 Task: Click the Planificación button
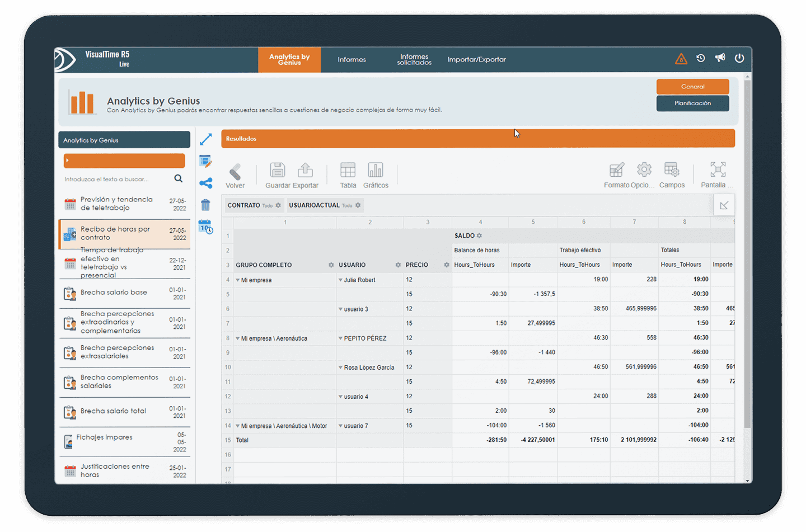692,103
